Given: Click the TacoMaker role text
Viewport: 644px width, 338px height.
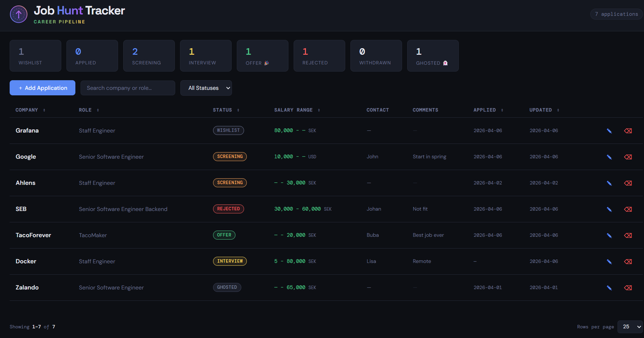Looking at the screenshot, I should (x=93, y=235).
